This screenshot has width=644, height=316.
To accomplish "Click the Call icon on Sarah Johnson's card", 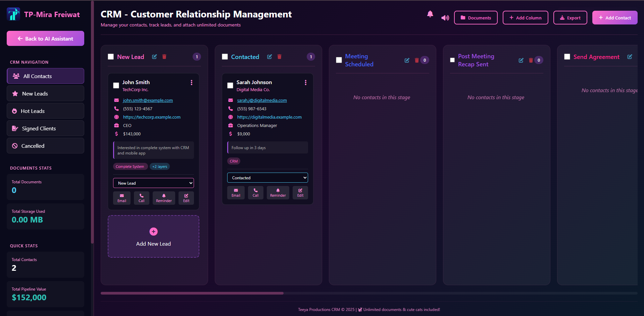I will 255,192.
